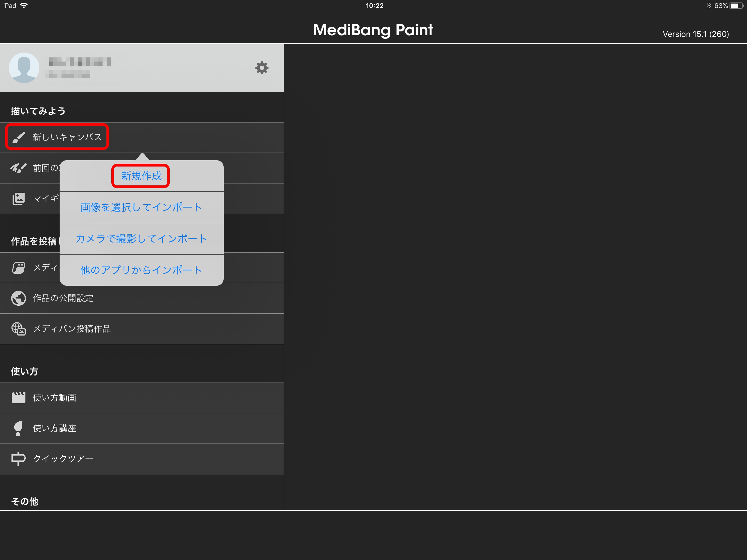This screenshot has height=560, width=747.
Task: Click the メディバン投稿作品 globe-image icon
Action: coord(19,329)
